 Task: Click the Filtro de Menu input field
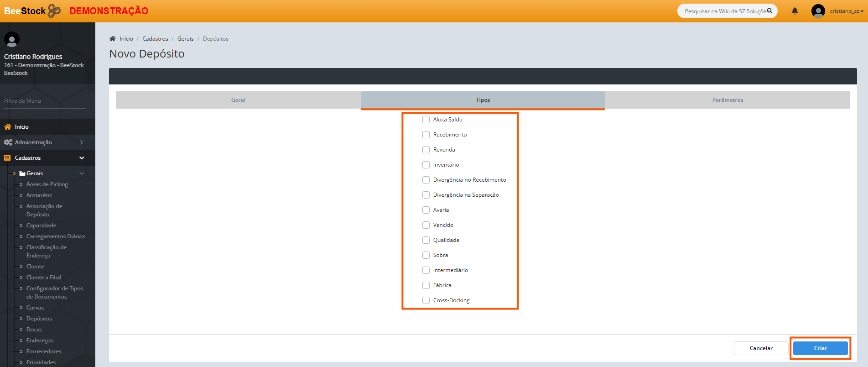(45, 101)
